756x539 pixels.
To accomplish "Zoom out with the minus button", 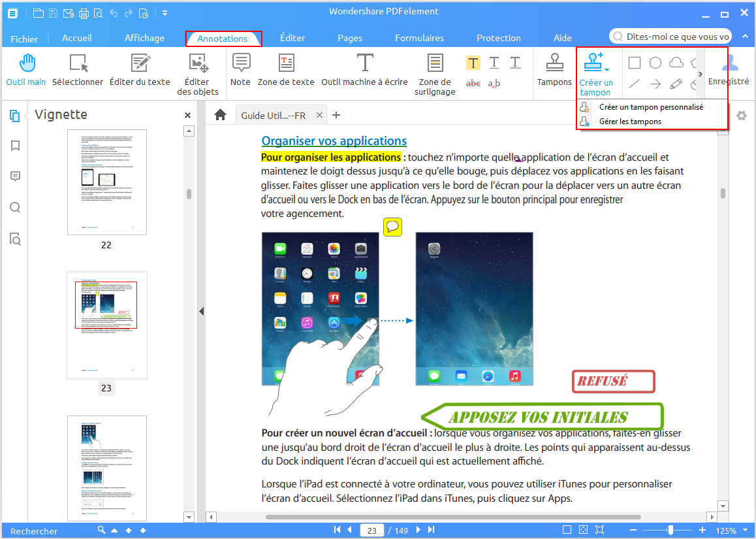I will 633,530.
